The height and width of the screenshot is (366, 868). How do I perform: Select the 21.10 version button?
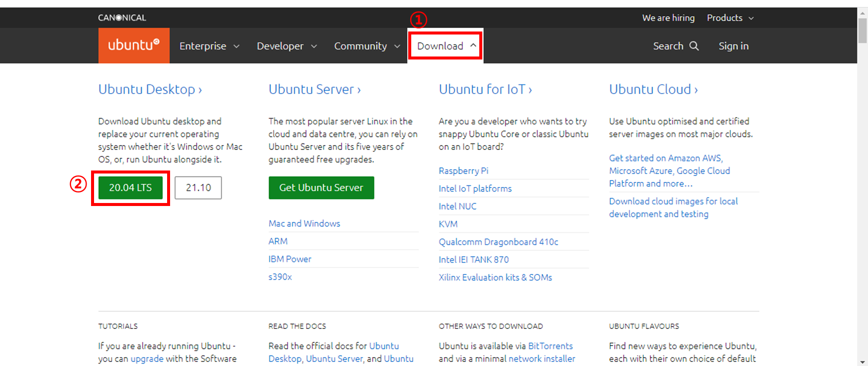(198, 187)
